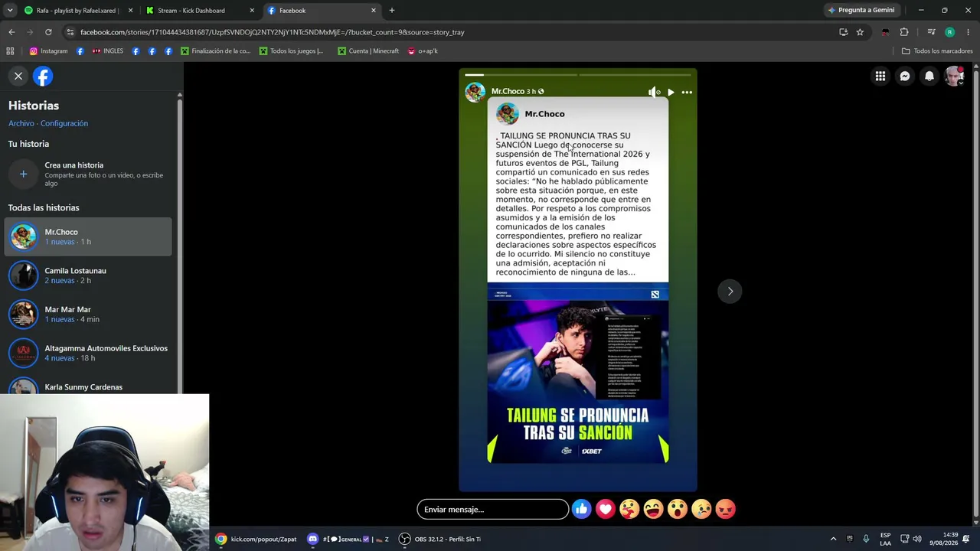Open the Chrome apps grid in bookmarks bar
The image size is (980, 551).
[10, 51]
